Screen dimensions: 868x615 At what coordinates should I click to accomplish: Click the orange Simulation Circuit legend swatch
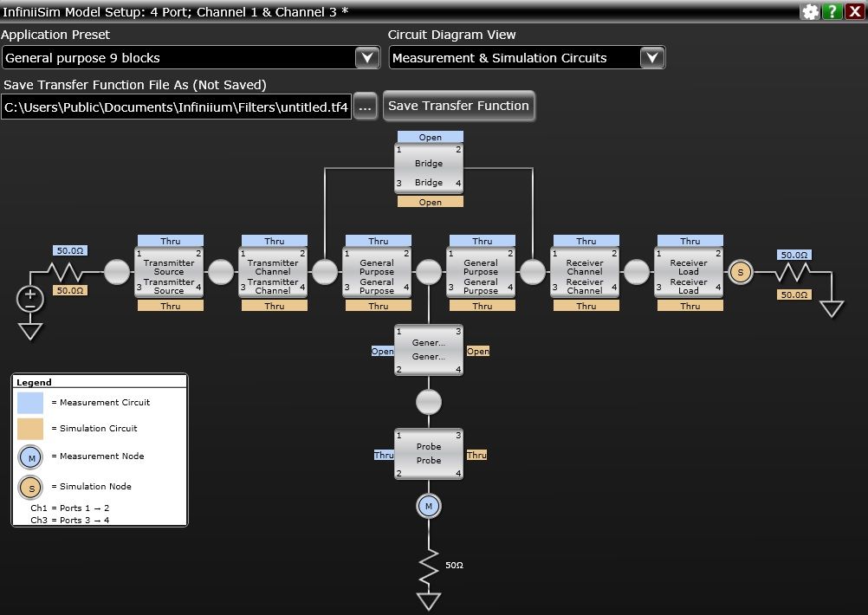click(30, 429)
